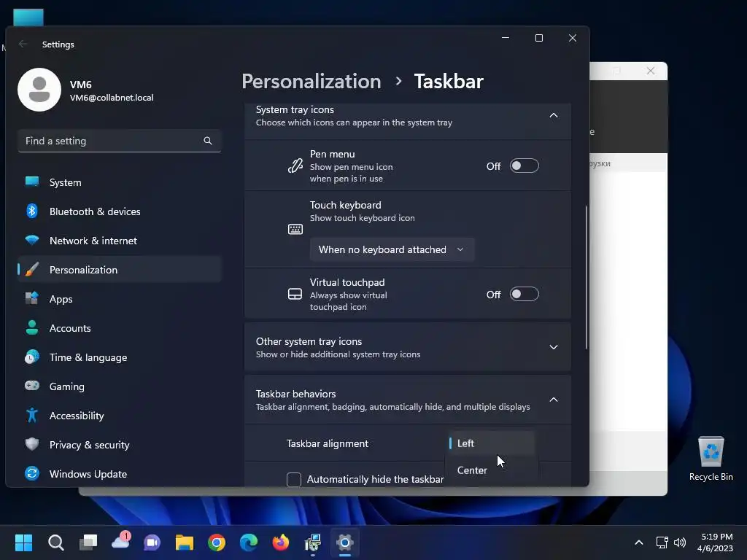Open the Apps settings category
Viewport: 747px width, 560px height.
point(120,299)
